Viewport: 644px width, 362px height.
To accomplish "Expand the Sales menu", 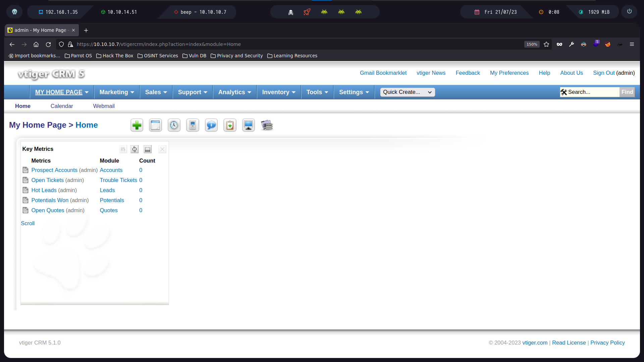I will click(x=156, y=92).
